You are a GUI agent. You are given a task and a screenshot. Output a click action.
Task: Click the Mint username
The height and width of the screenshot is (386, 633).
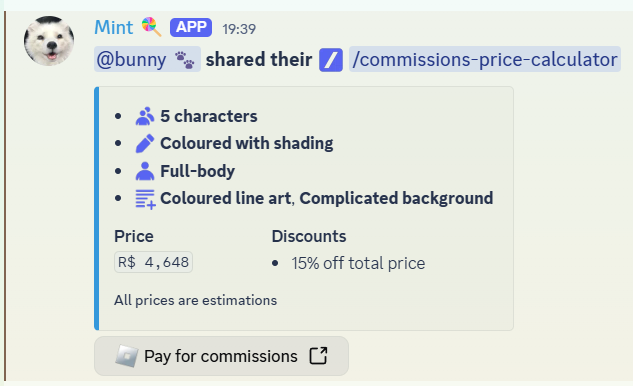click(113, 27)
